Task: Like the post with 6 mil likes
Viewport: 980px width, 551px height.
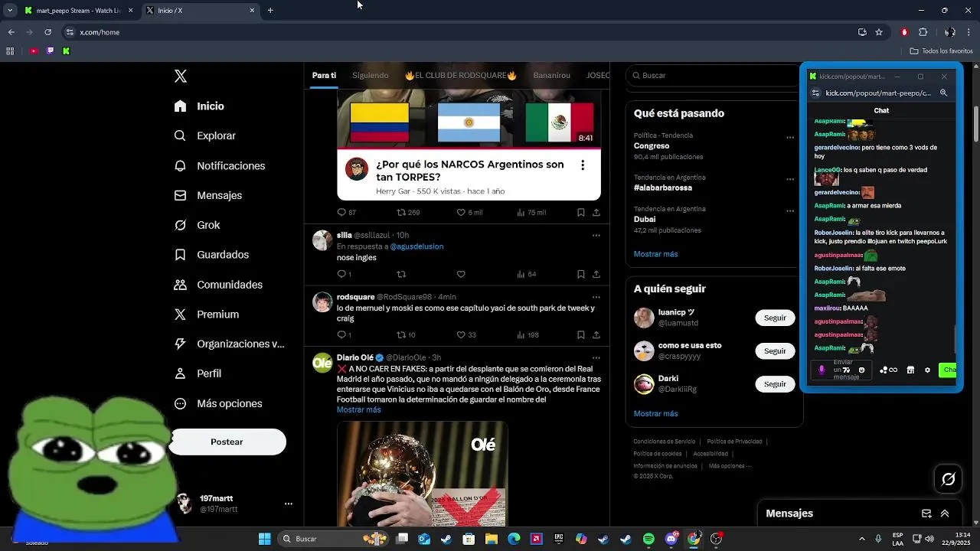Action: coord(461,212)
